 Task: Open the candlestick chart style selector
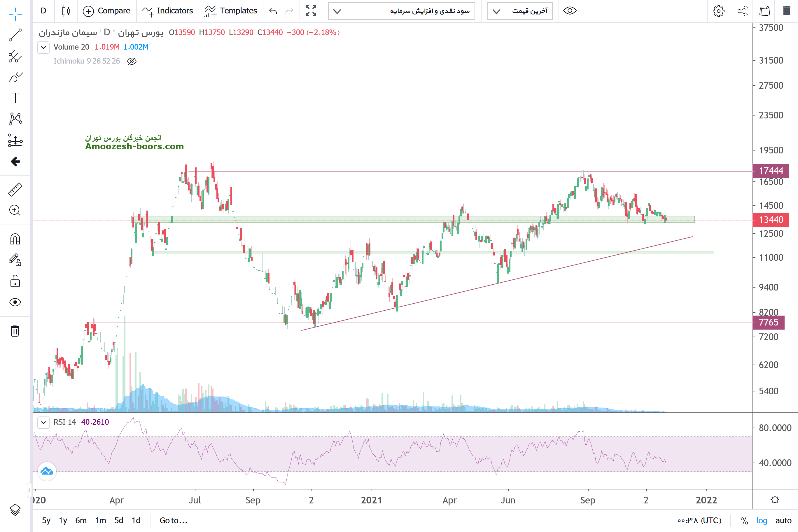coord(66,11)
